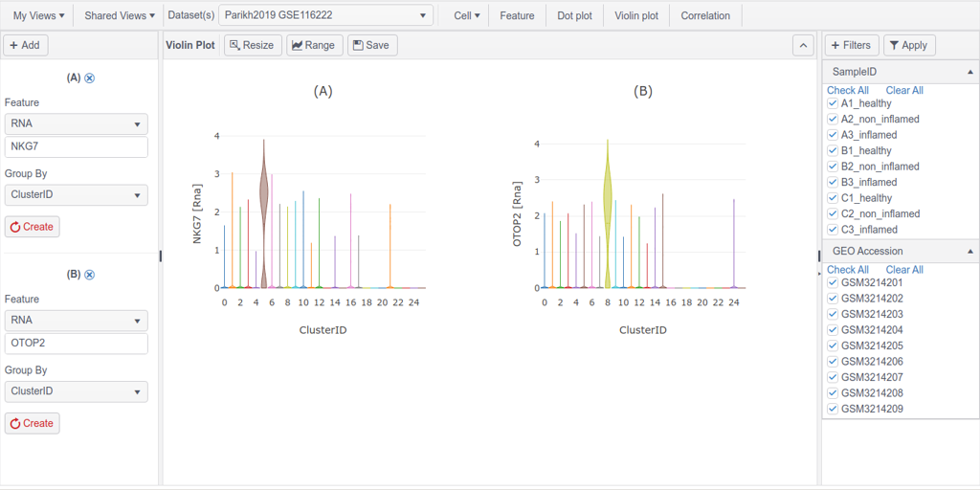
Task: Open the Filters button
Action: [851, 45]
